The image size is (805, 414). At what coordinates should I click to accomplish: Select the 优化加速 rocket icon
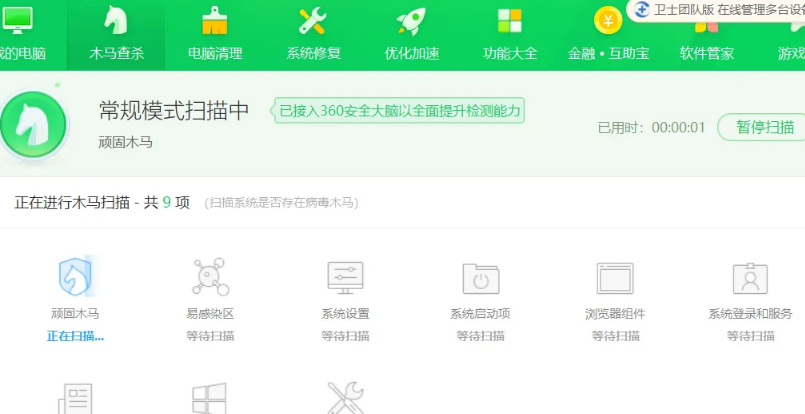[411, 21]
